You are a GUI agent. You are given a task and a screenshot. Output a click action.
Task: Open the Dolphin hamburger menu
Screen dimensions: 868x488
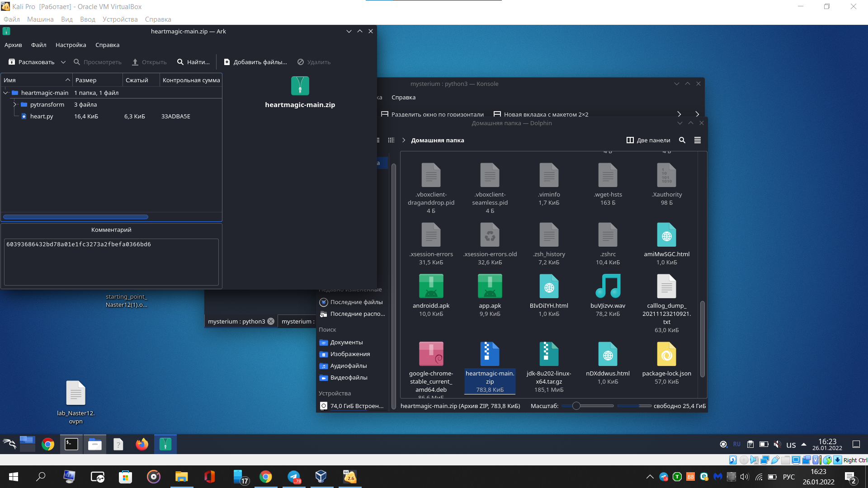698,140
